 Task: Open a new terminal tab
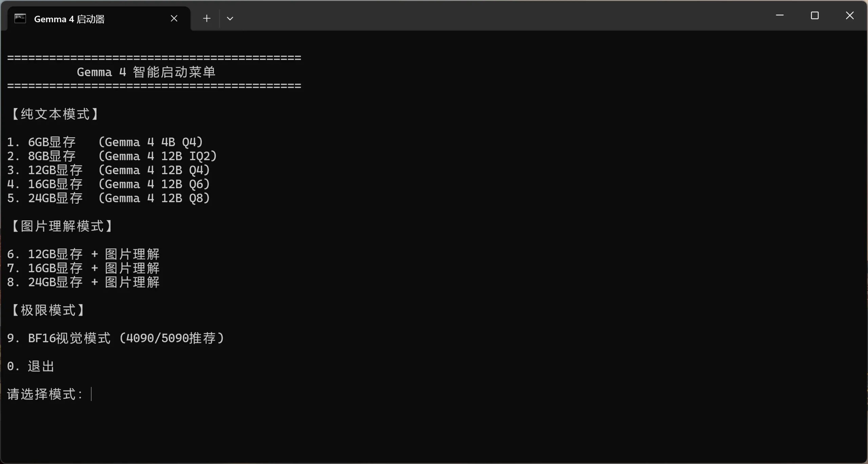point(206,18)
